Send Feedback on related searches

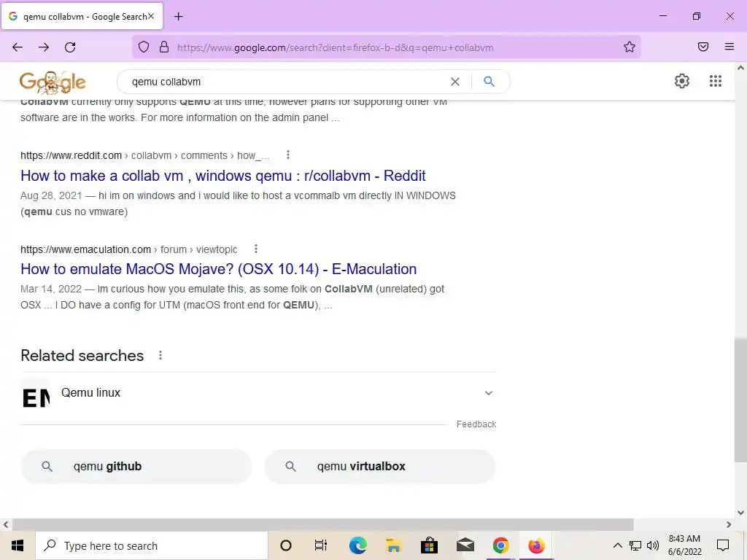coord(476,424)
